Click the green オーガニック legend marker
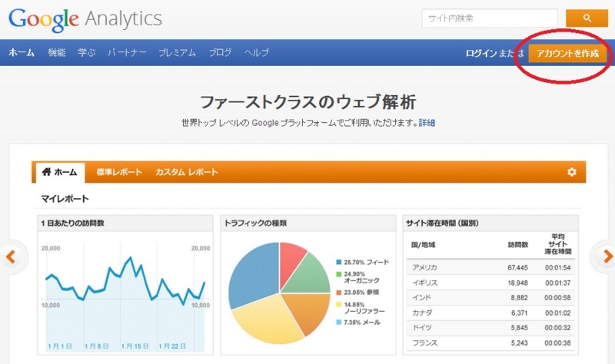The image size is (615, 364). tap(338, 274)
